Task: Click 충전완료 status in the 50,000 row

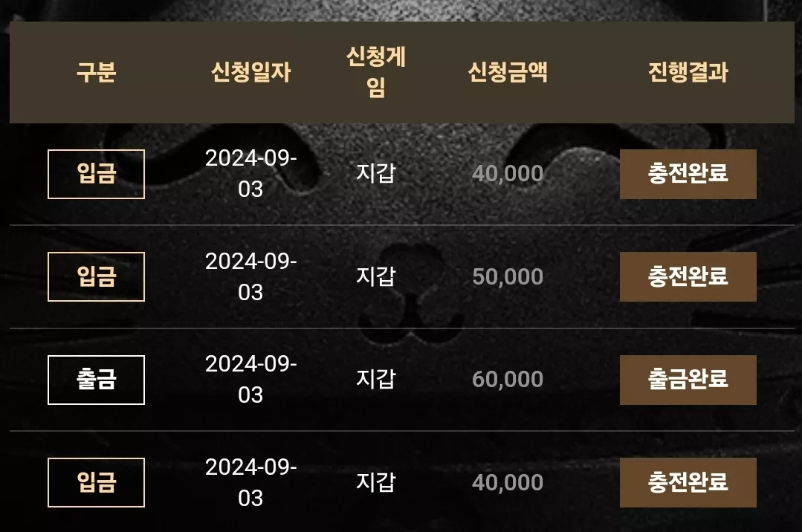Action: tap(688, 276)
